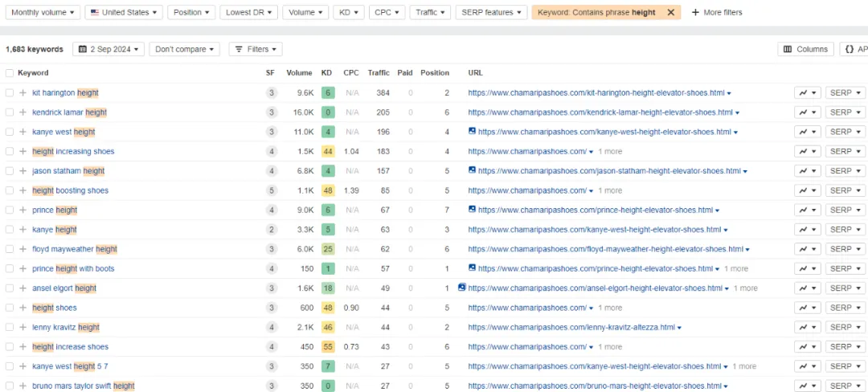Screen dimensions: 868x392
Task: Select the 'height shoes' row checkbox
Action: click(x=10, y=308)
